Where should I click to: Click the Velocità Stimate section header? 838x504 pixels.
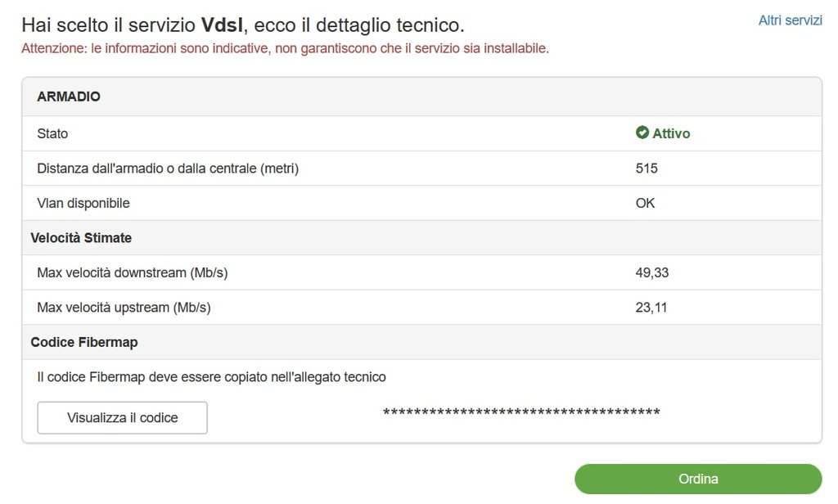(81, 238)
